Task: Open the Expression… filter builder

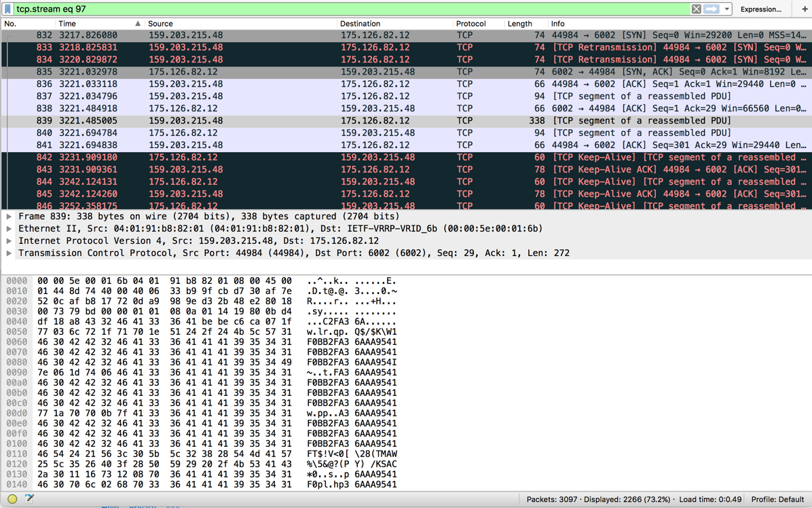Action: (760, 10)
